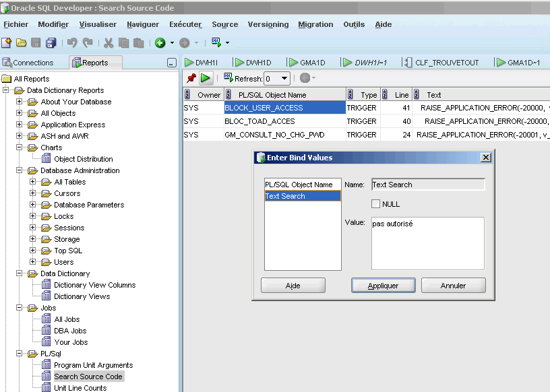Open the Refresh interval dropdown
Screen dimensions: 550x392
(x=284, y=79)
